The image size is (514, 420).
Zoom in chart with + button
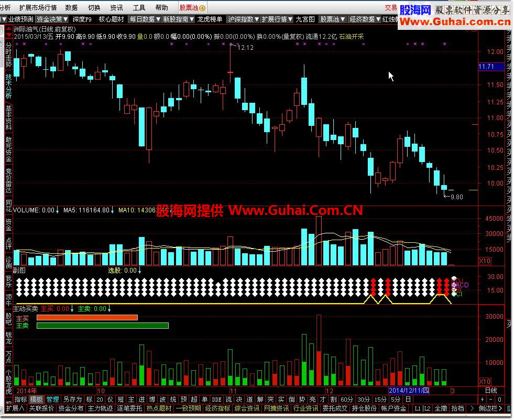[482, 400]
